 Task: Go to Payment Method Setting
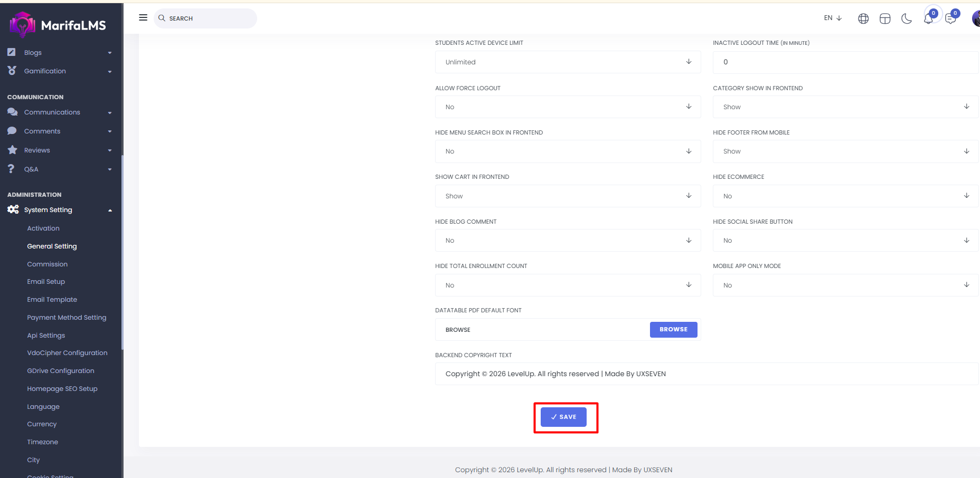(x=67, y=318)
